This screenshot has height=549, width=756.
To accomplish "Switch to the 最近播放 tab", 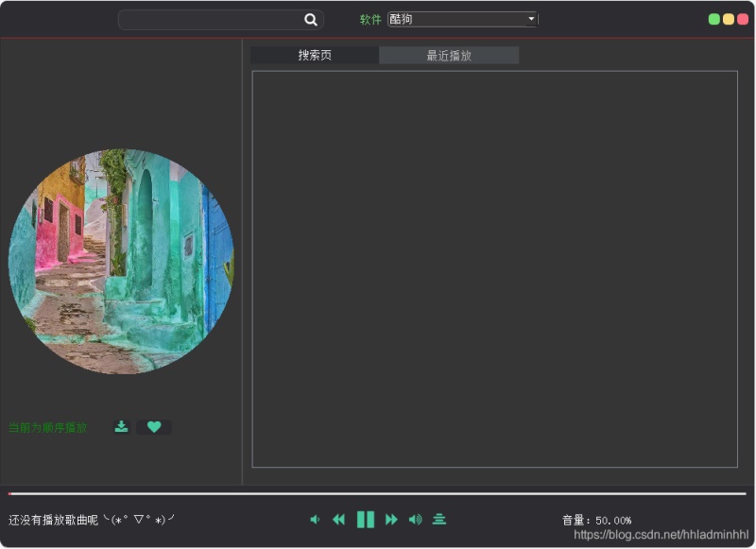I will pyautogui.click(x=448, y=55).
